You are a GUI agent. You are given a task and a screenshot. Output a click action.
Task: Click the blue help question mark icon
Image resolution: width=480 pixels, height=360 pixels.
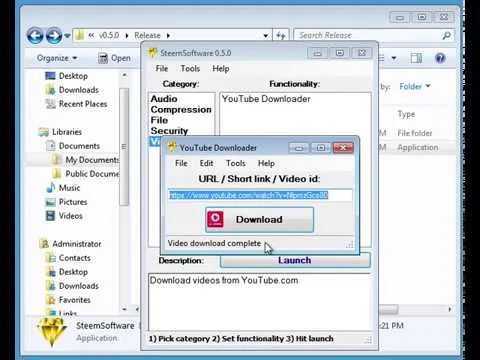(440, 58)
